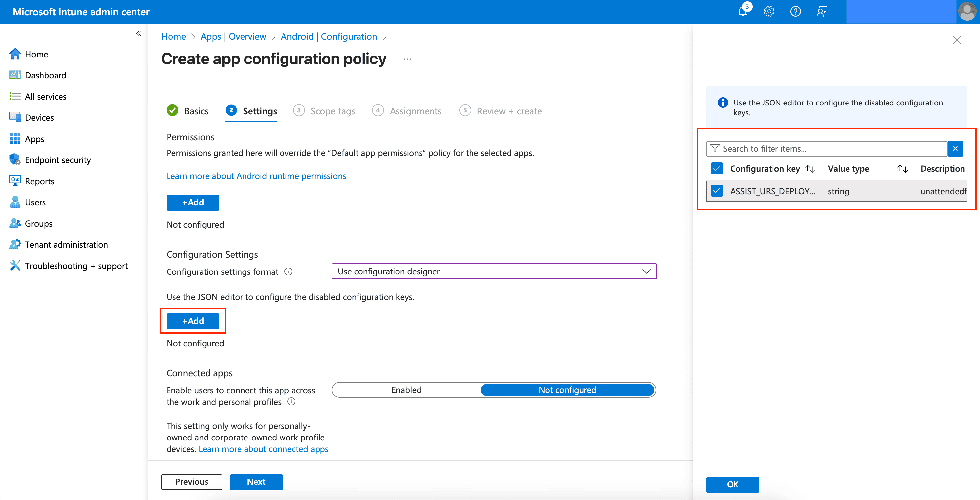Screen dimensions: 980x500
Task: Open Dashboard from sidebar
Action: tap(46, 75)
